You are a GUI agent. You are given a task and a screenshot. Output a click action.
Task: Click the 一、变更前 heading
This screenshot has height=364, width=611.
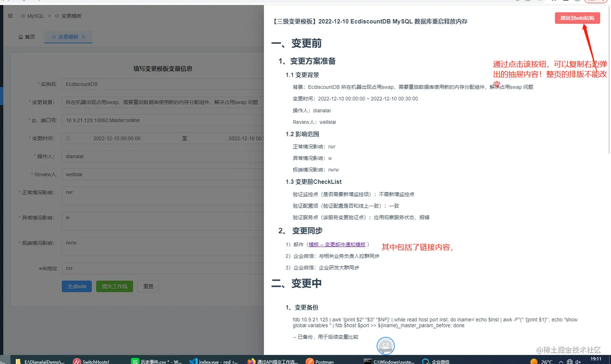(297, 43)
